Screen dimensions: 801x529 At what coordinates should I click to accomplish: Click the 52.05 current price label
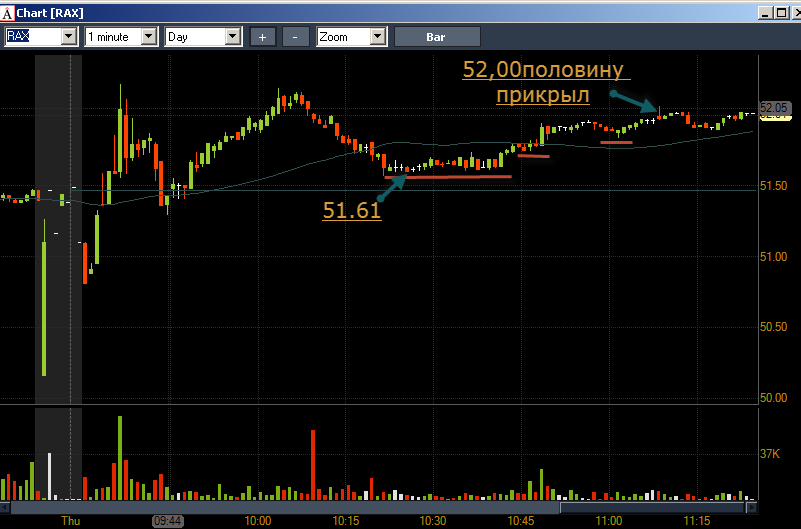point(774,108)
